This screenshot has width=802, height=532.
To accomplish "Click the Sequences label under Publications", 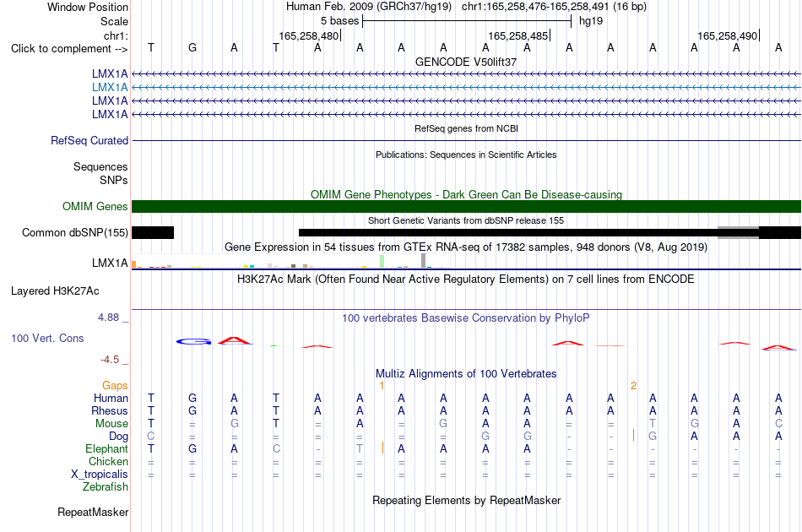I will 100,166.
